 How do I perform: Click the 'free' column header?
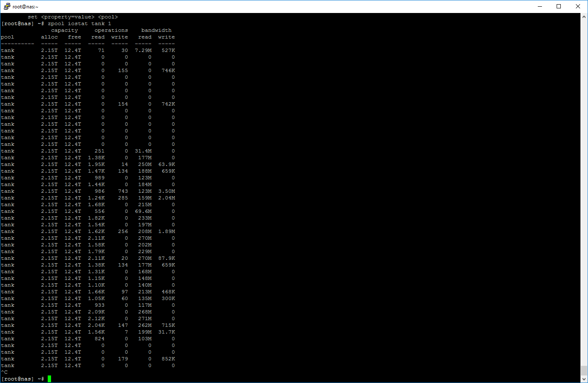coord(74,37)
